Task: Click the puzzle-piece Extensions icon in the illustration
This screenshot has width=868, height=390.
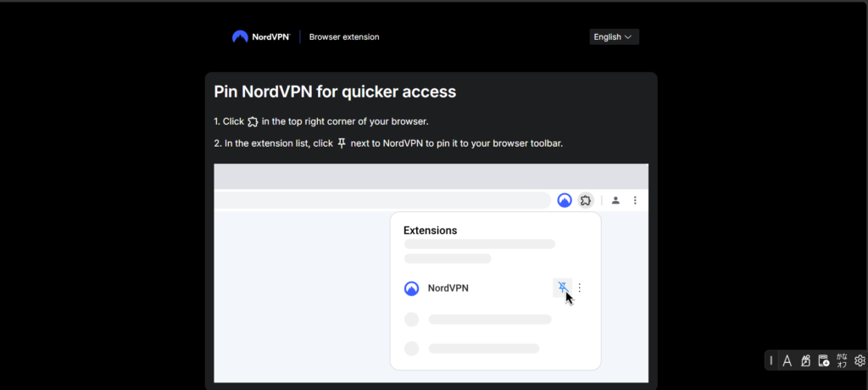Action: (586, 200)
